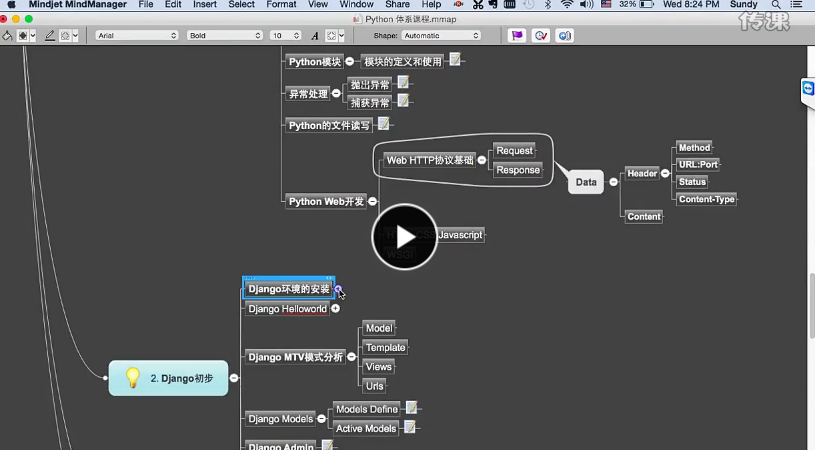This screenshot has width=815, height=473.
Task: Collapse the Header topic branch
Action: tap(665, 173)
